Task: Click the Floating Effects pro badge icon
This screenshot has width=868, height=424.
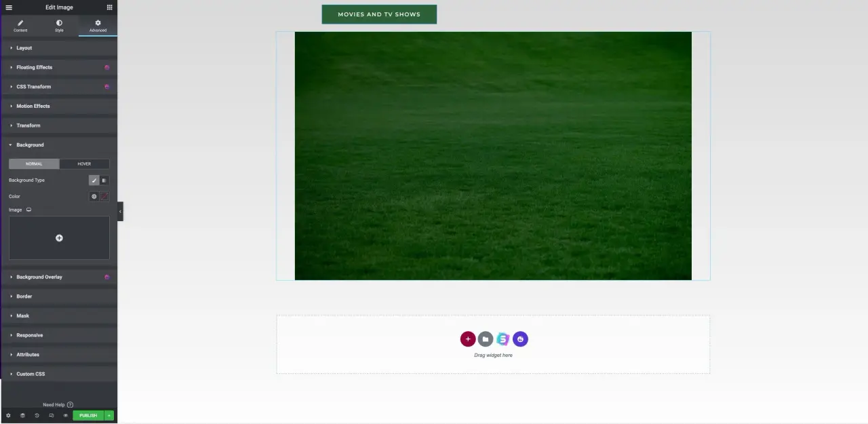Action: point(106,67)
